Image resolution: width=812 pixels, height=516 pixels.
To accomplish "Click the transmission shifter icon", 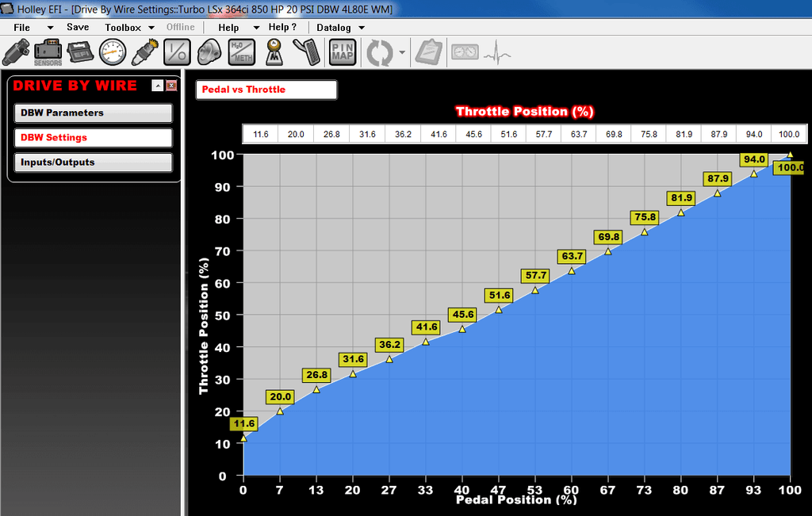I will tap(274, 53).
